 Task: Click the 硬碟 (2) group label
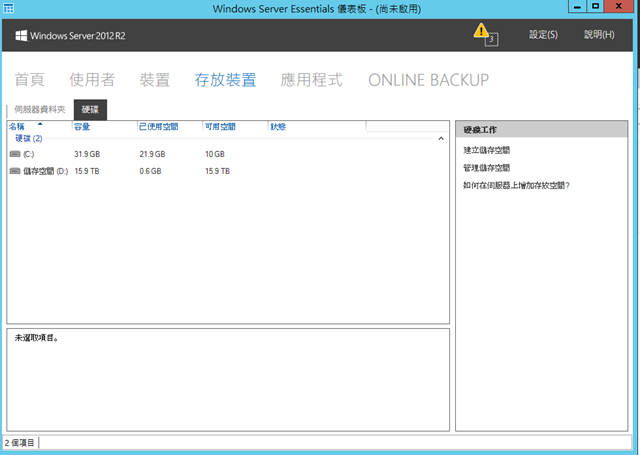pyautogui.click(x=29, y=138)
